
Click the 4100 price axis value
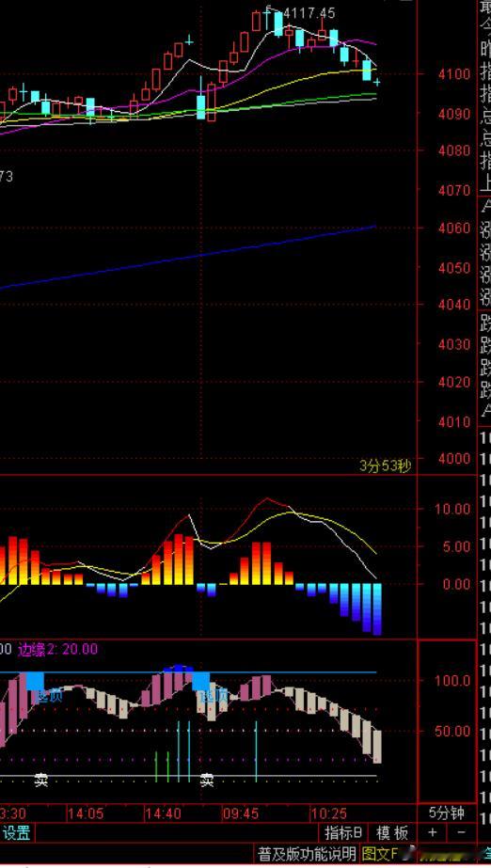click(454, 73)
